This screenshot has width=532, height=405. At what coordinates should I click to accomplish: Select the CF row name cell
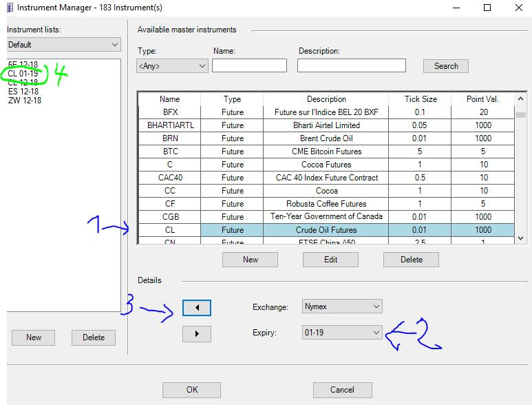pos(169,204)
